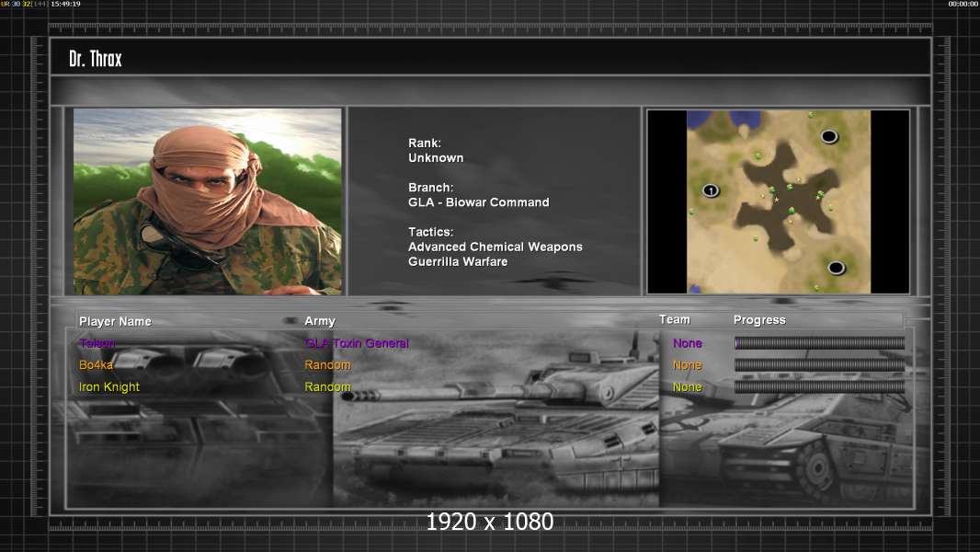This screenshot has width=980, height=552.
Task: Click the player name 'Bo4ka'
Action: 97,365
